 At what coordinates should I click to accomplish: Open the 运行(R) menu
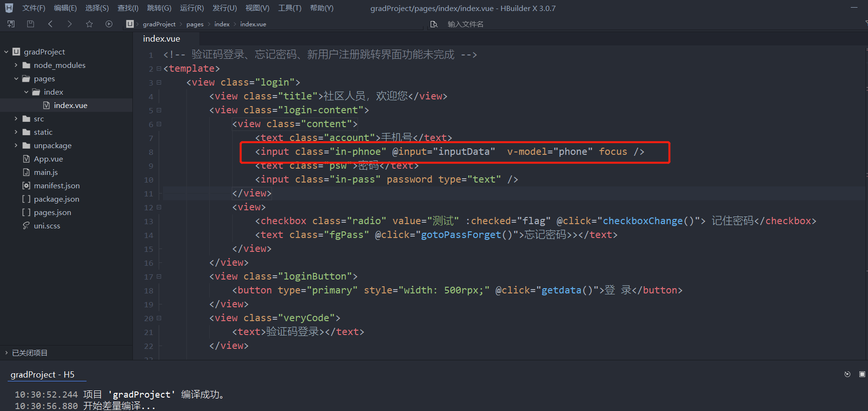pos(192,8)
